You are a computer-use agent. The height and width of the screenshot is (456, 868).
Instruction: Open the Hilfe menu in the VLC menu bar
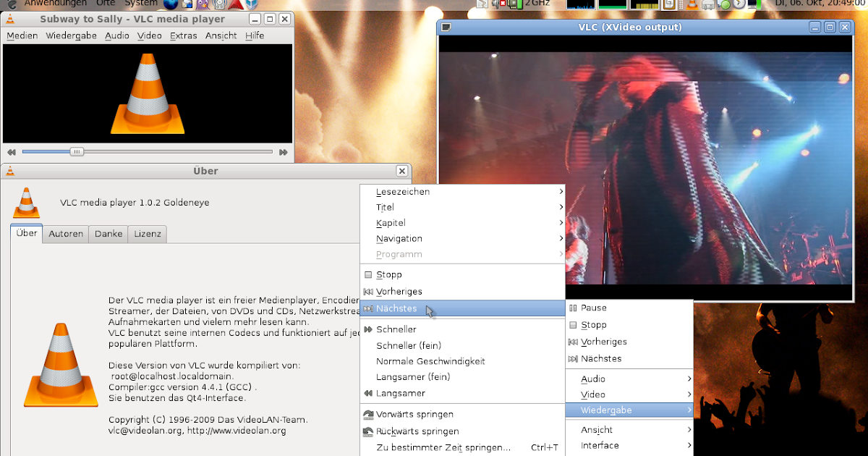255,35
